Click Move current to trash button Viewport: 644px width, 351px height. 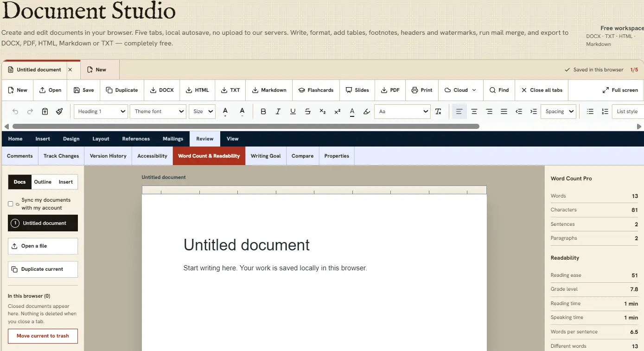point(43,336)
